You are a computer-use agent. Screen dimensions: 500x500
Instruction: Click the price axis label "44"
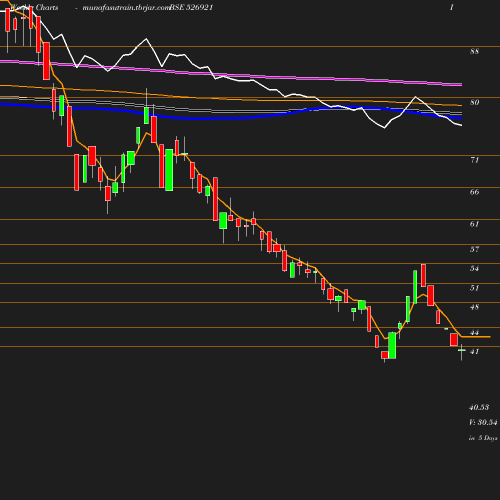474,332
